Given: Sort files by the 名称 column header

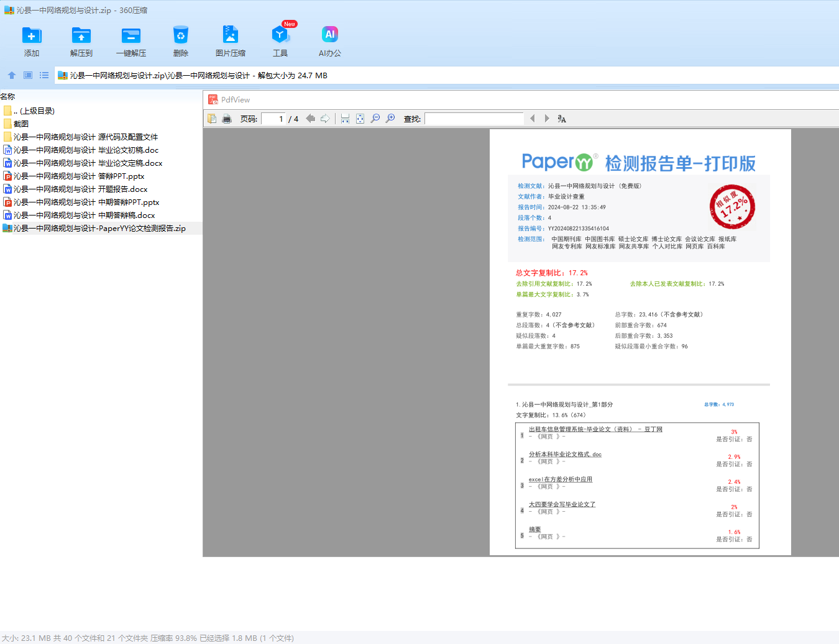Looking at the screenshot, I should [x=7, y=96].
